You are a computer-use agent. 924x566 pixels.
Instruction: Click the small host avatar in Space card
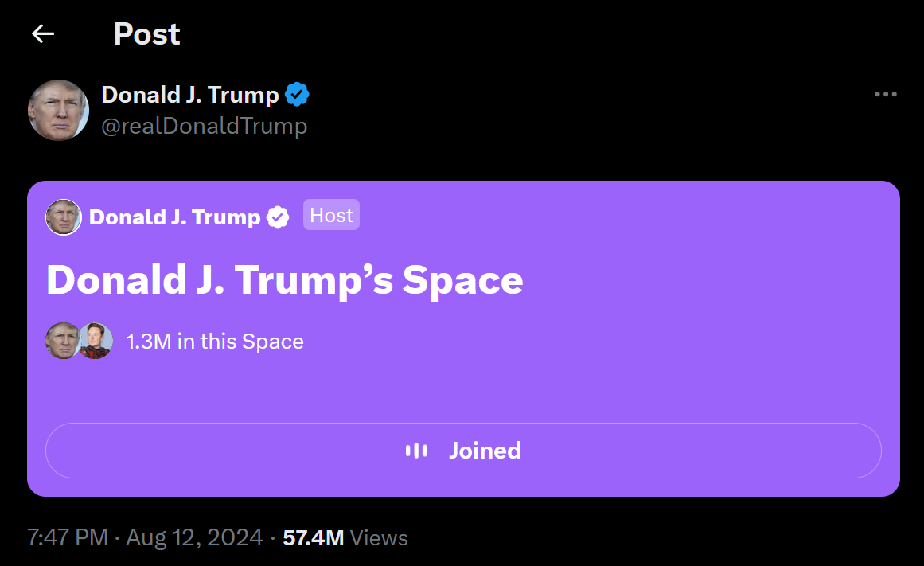(x=64, y=217)
